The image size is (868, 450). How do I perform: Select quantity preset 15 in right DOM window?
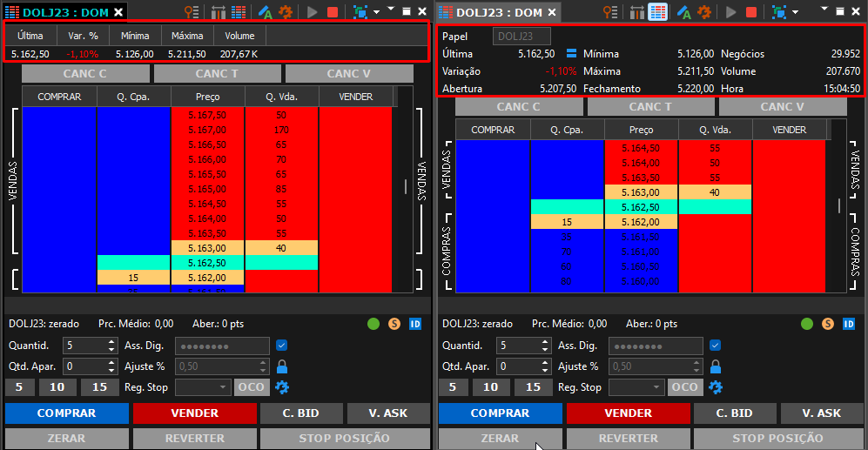533,387
